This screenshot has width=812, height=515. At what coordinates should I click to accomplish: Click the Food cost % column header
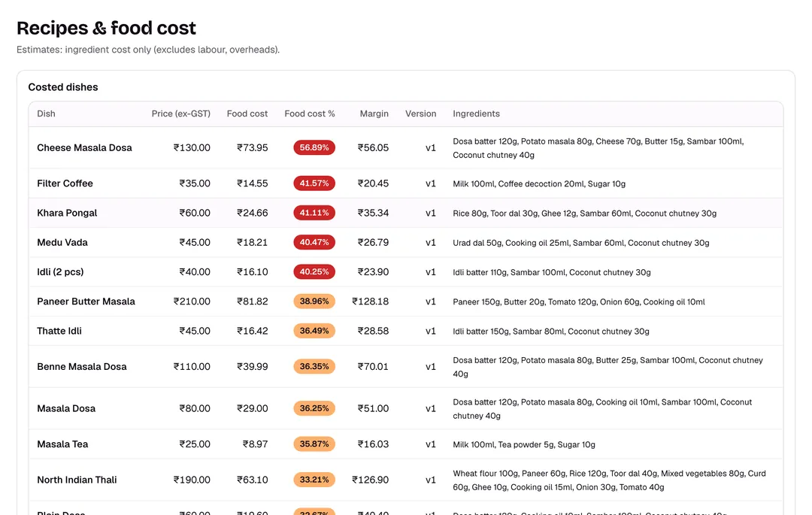click(310, 114)
